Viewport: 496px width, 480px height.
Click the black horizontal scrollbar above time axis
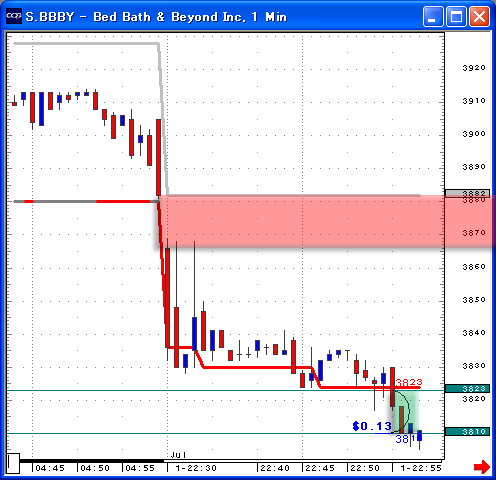click(92, 461)
